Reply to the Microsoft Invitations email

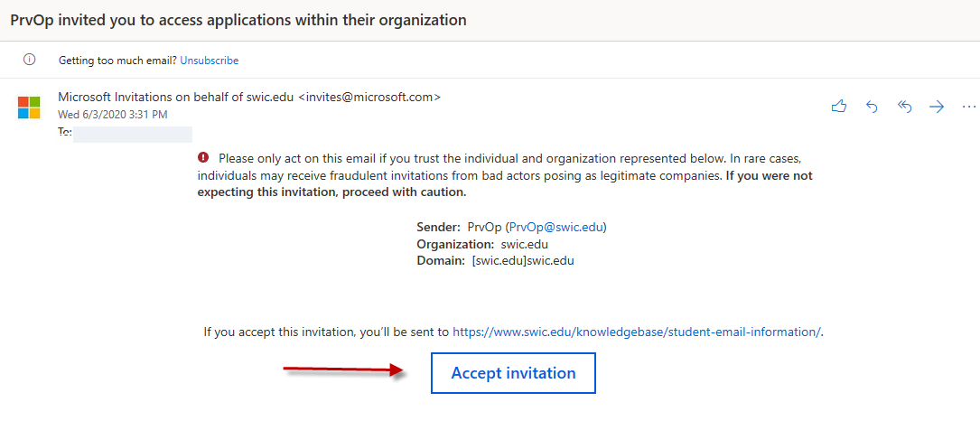coord(872,107)
